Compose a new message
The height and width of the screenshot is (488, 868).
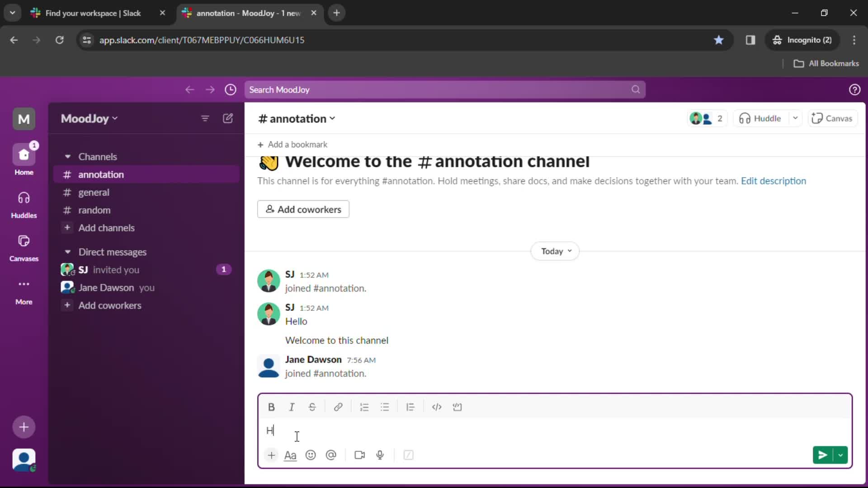[x=228, y=118]
